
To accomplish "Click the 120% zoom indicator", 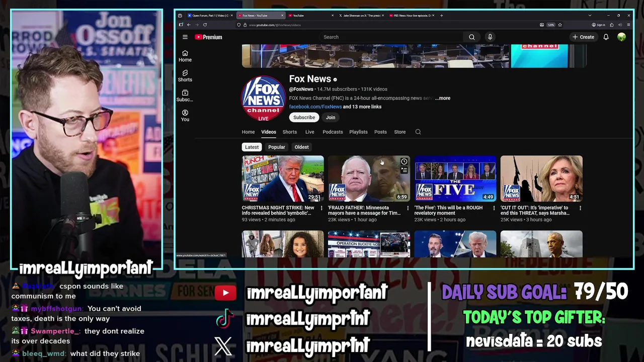I will [551, 25].
